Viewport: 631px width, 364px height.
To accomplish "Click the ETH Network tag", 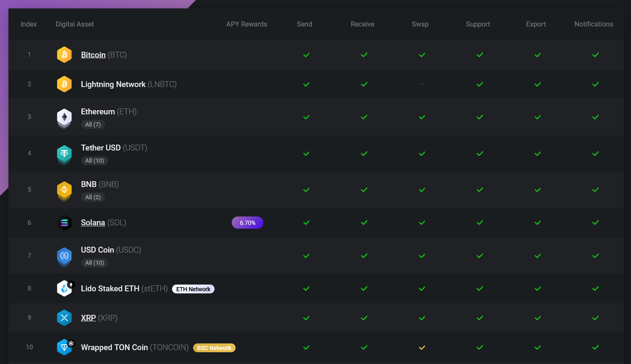I will 194,289.
